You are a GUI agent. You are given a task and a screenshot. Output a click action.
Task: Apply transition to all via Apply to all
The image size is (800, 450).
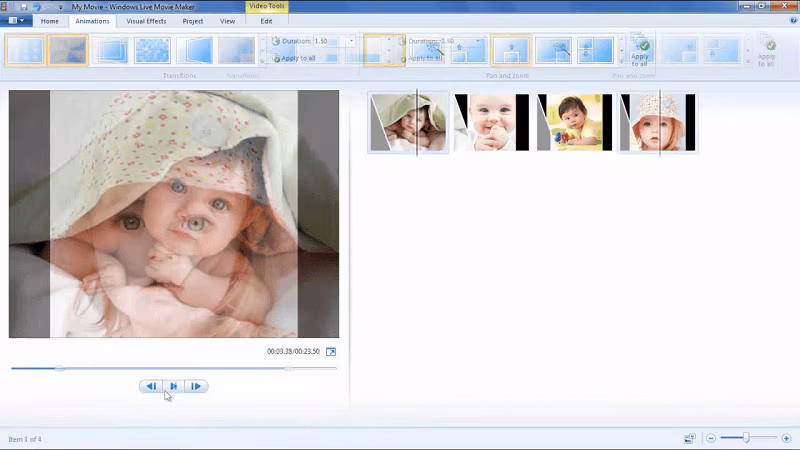click(x=293, y=58)
